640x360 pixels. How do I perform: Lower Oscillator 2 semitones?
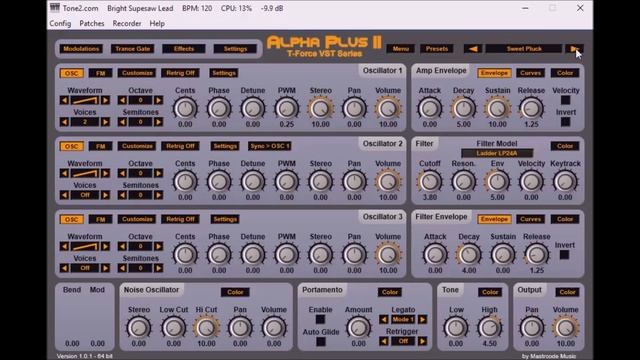(x=122, y=195)
